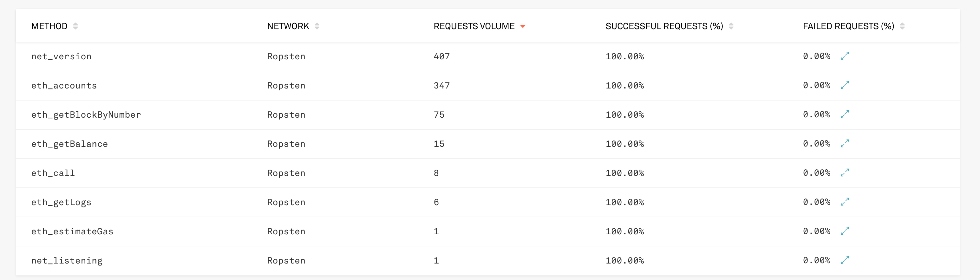Image resolution: width=980 pixels, height=280 pixels.
Task: Open details for the net_version row
Action: pyautogui.click(x=845, y=56)
